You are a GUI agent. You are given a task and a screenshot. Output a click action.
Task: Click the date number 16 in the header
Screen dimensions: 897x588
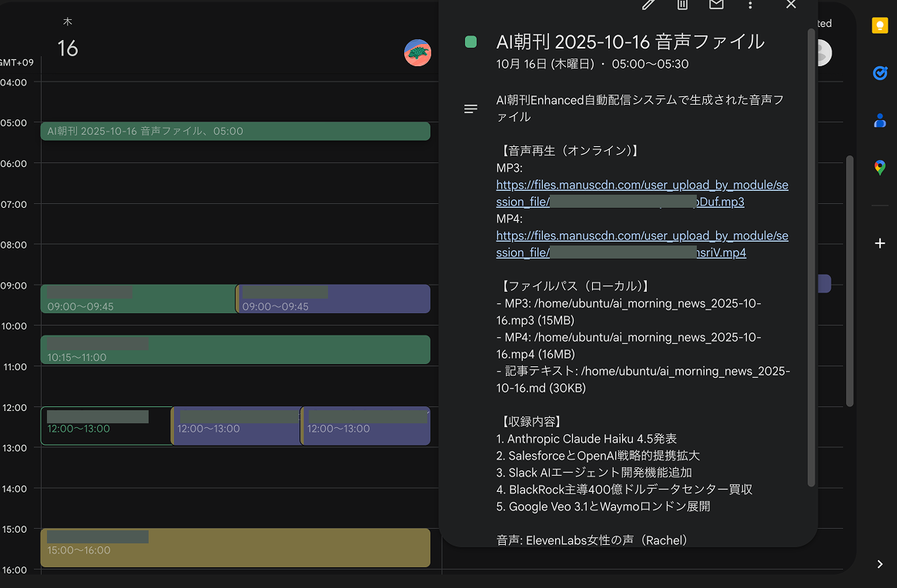pyautogui.click(x=68, y=48)
